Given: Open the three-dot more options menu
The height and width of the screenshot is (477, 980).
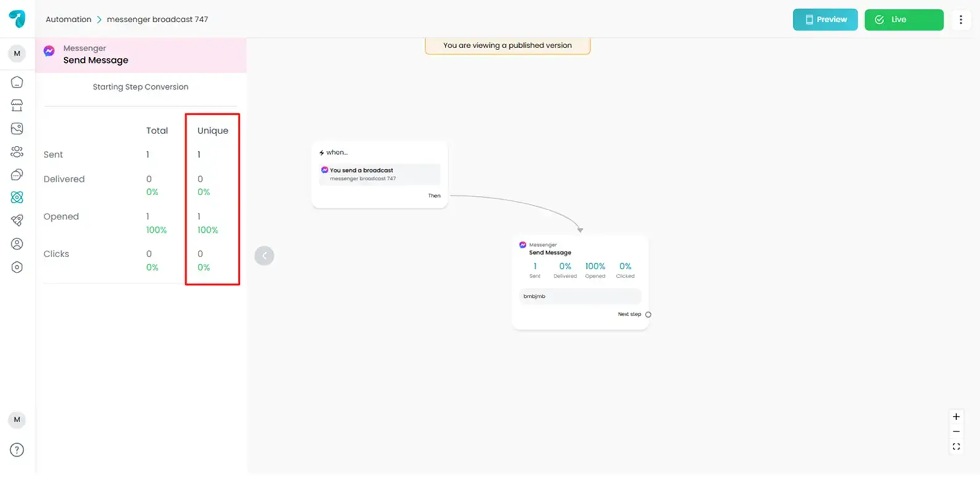Looking at the screenshot, I should point(960,20).
